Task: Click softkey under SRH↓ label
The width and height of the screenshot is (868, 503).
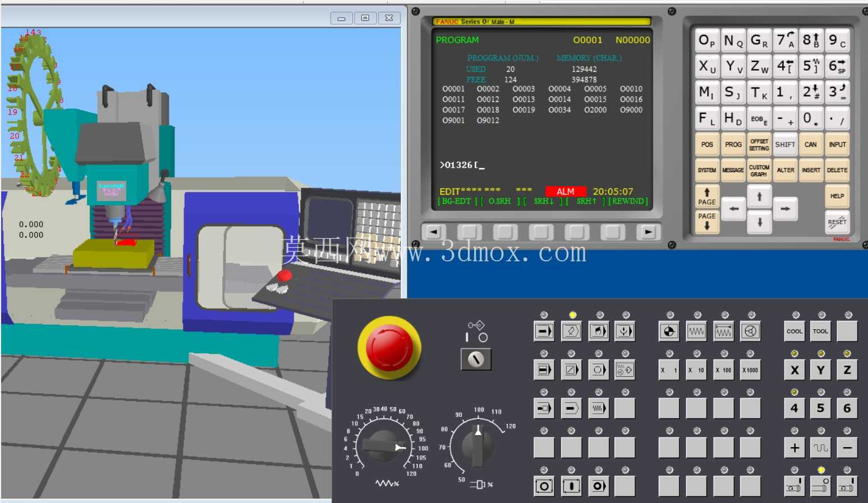Action: [541, 232]
